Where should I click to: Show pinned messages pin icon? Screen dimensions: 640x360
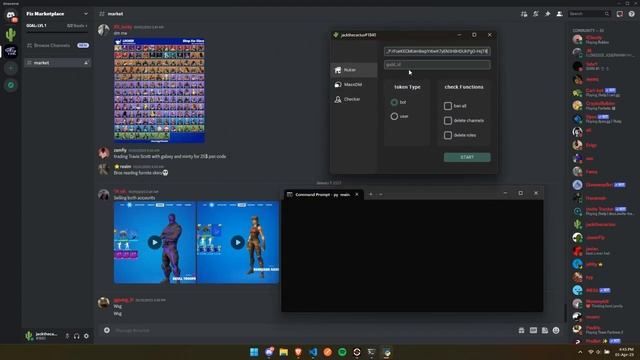(547, 14)
